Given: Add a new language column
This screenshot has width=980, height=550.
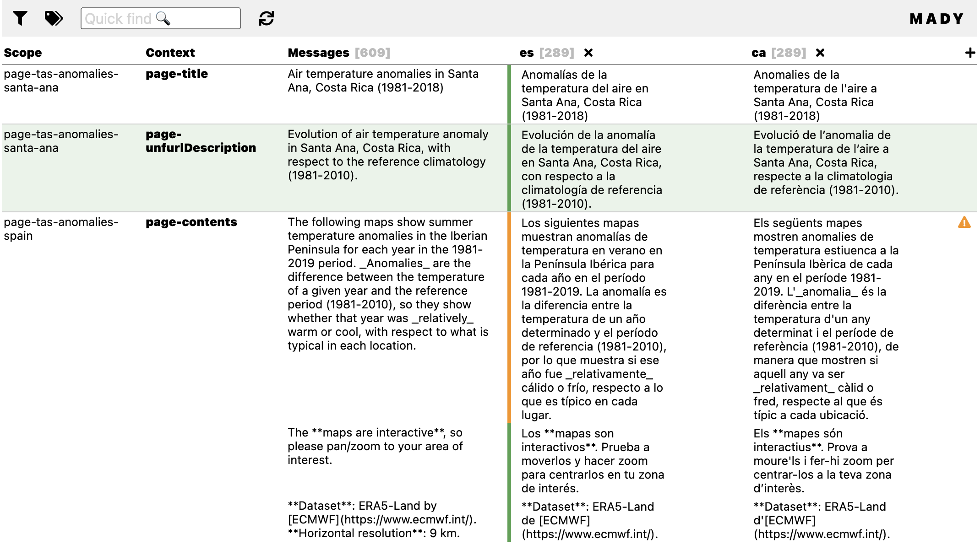Looking at the screenshot, I should pyautogui.click(x=969, y=53).
